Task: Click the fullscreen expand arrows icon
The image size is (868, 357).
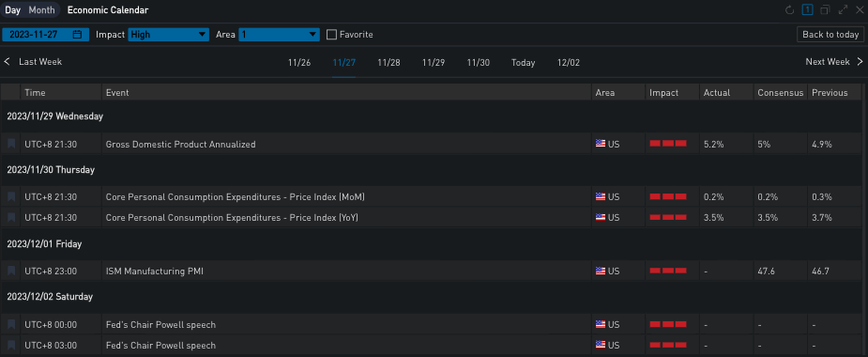Action: coord(843,10)
